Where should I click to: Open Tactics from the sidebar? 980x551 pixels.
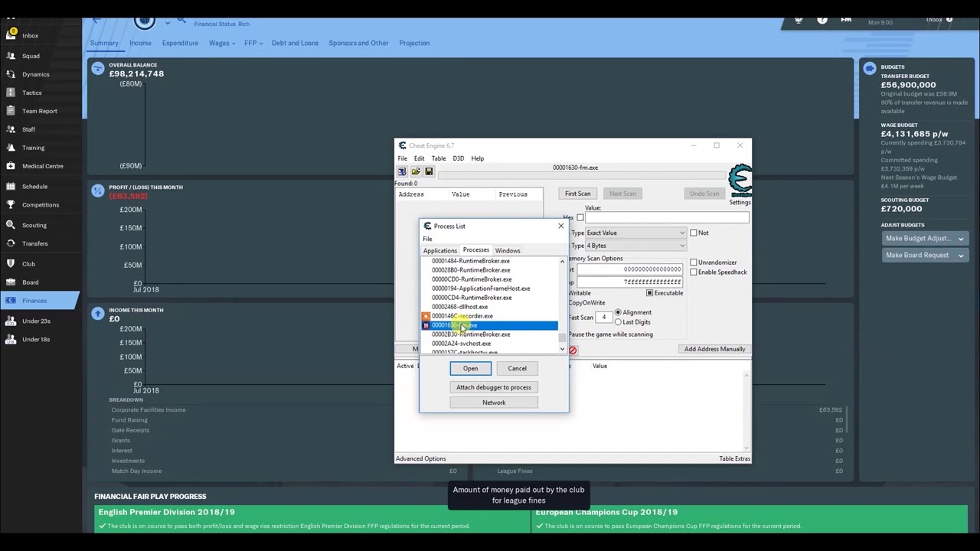click(31, 93)
